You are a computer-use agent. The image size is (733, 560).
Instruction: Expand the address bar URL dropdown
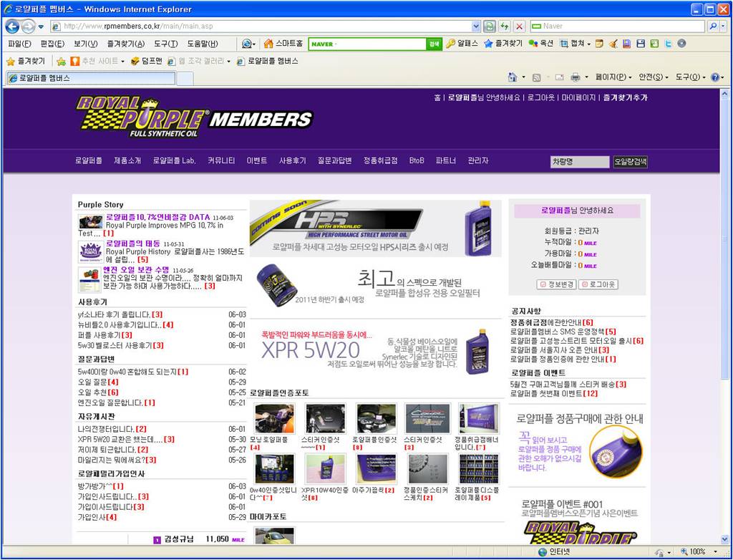click(476, 26)
